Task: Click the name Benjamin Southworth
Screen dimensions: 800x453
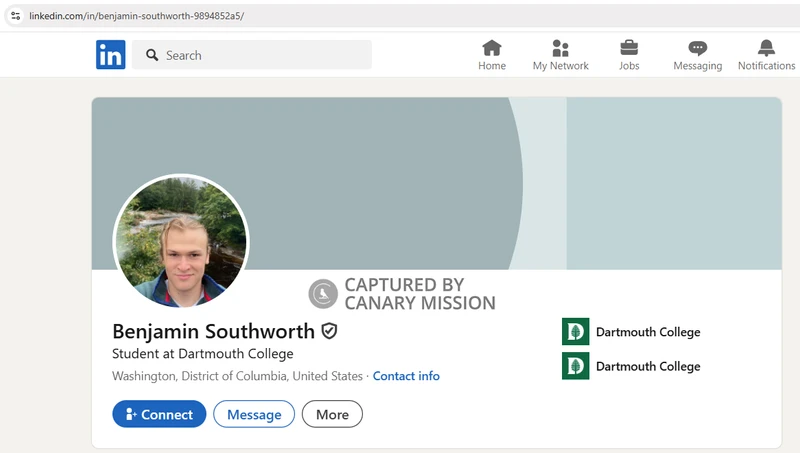Action: 213,331
